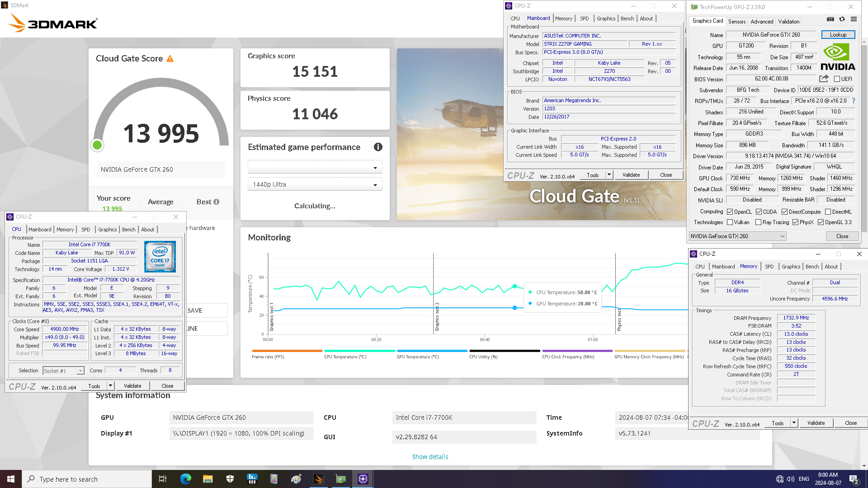Toggle the UEFI checkbox in GPU-Z
This screenshot has height=488, width=868.
point(837,79)
